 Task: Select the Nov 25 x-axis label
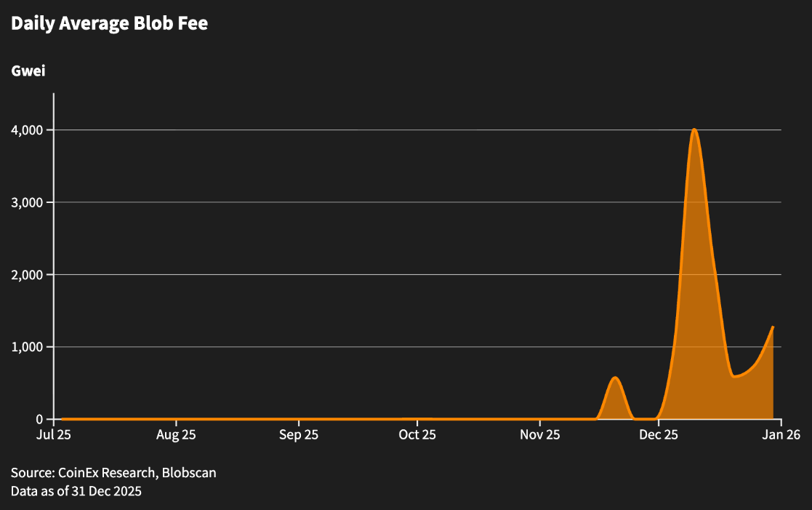pos(540,436)
